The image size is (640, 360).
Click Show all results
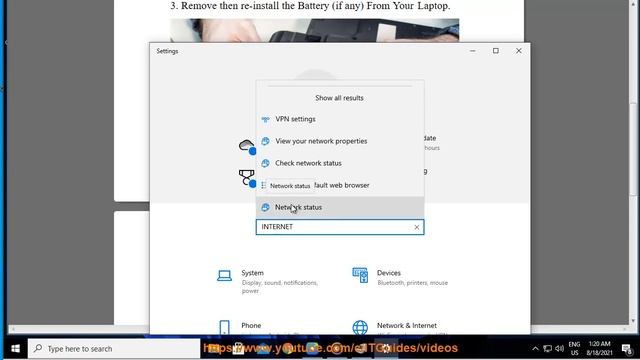[x=339, y=98]
